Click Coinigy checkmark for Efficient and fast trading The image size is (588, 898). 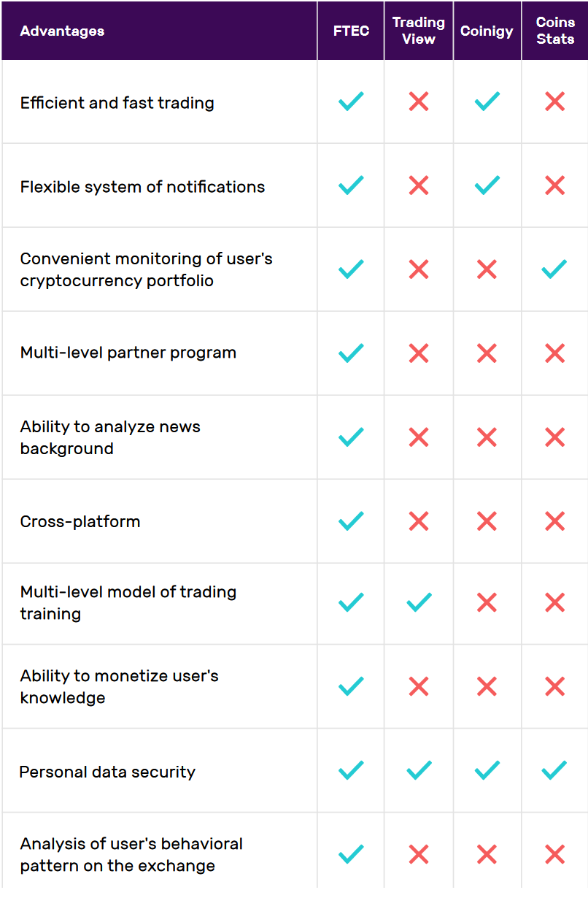tap(487, 101)
